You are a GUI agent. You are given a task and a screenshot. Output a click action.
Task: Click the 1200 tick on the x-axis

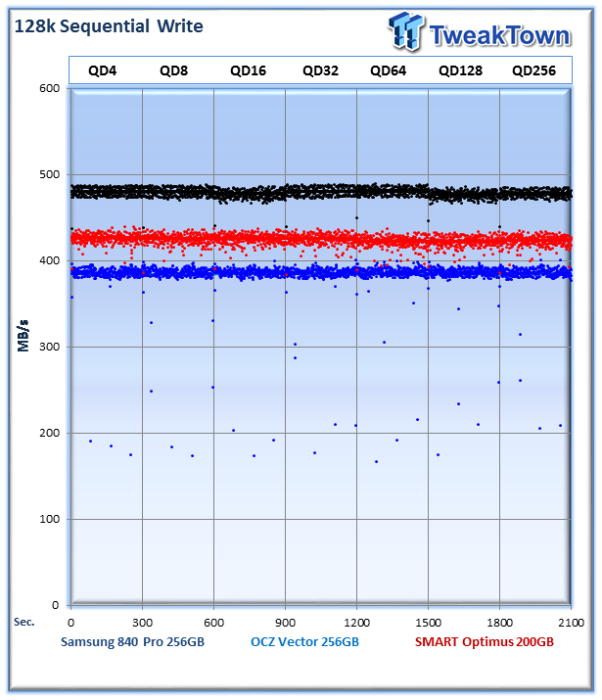(x=356, y=623)
